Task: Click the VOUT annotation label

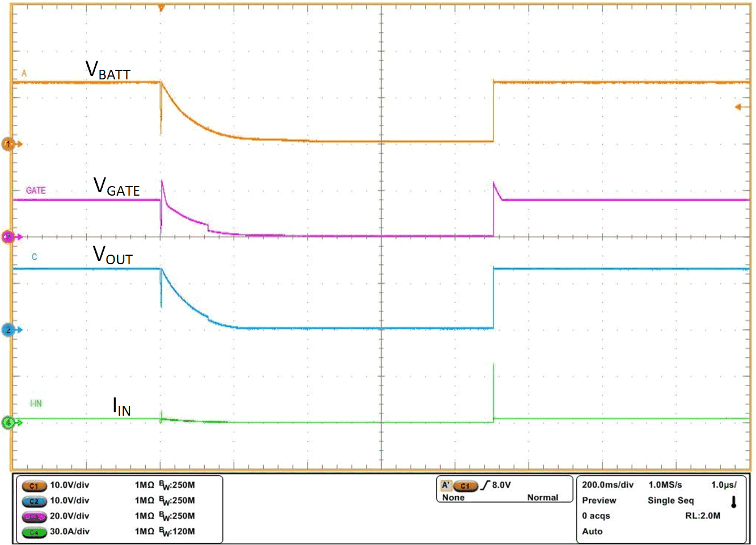Action: tap(113, 255)
